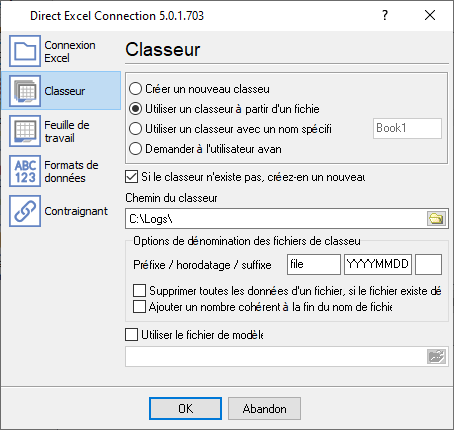
Task: Click the help question mark in title bar
Action: [385, 15]
